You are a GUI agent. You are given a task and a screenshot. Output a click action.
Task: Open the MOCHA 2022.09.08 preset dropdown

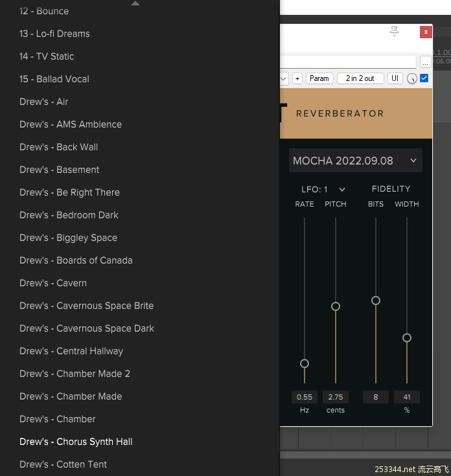click(355, 161)
